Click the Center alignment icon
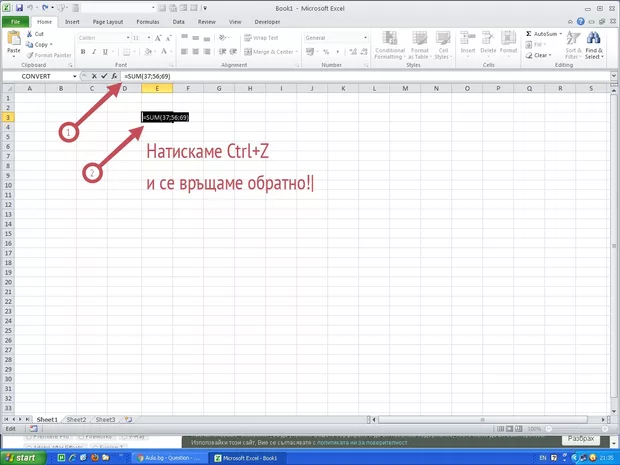The height and width of the screenshot is (465, 620). click(195, 52)
